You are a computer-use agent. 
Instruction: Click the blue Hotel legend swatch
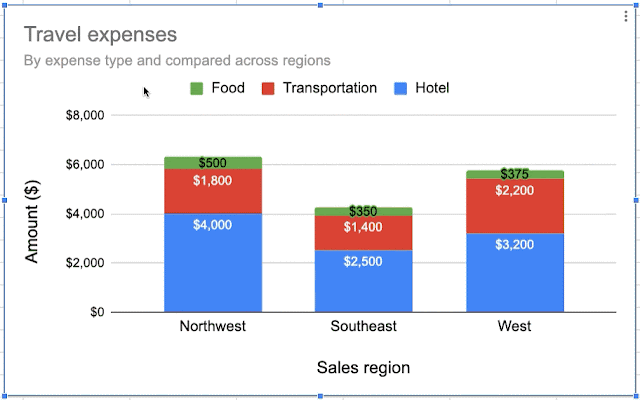(x=400, y=89)
